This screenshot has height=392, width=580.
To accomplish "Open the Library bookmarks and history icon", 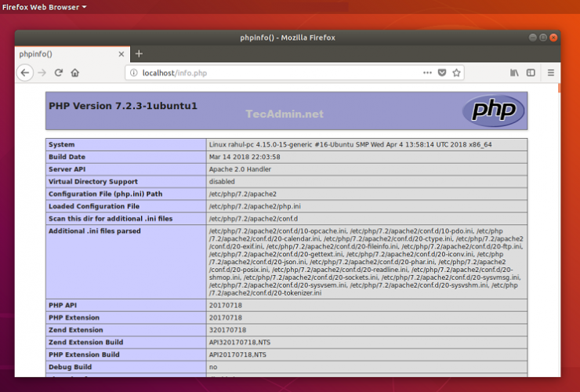I will click(x=514, y=73).
